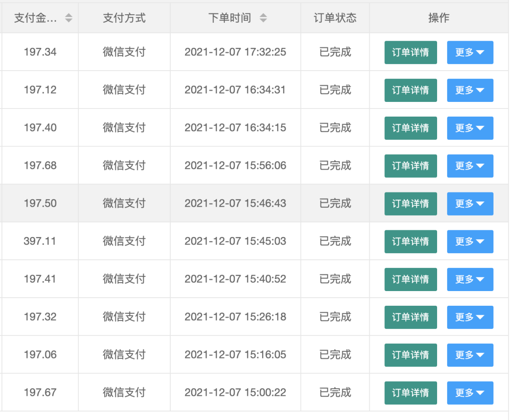Open 订单详情 for the 197.34 order
The height and width of the screenshot is (420, 512).
point(410,52)
